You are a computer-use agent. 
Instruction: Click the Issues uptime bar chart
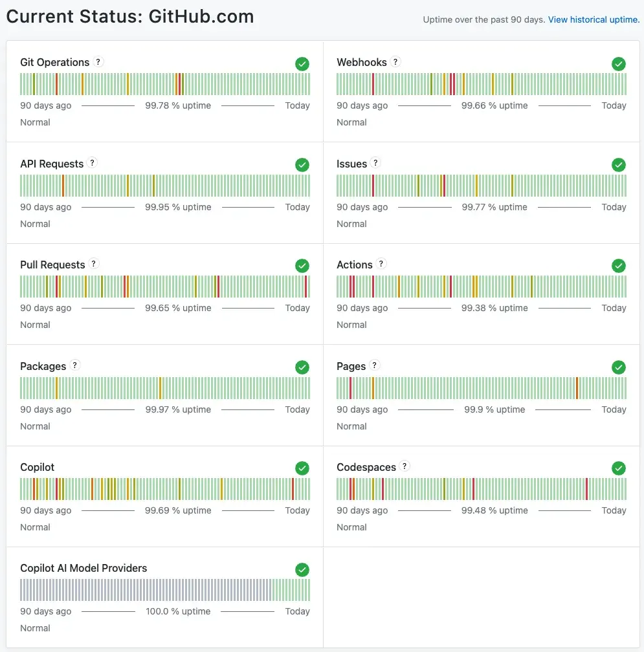pyautogui.click(x=482, y=186)
